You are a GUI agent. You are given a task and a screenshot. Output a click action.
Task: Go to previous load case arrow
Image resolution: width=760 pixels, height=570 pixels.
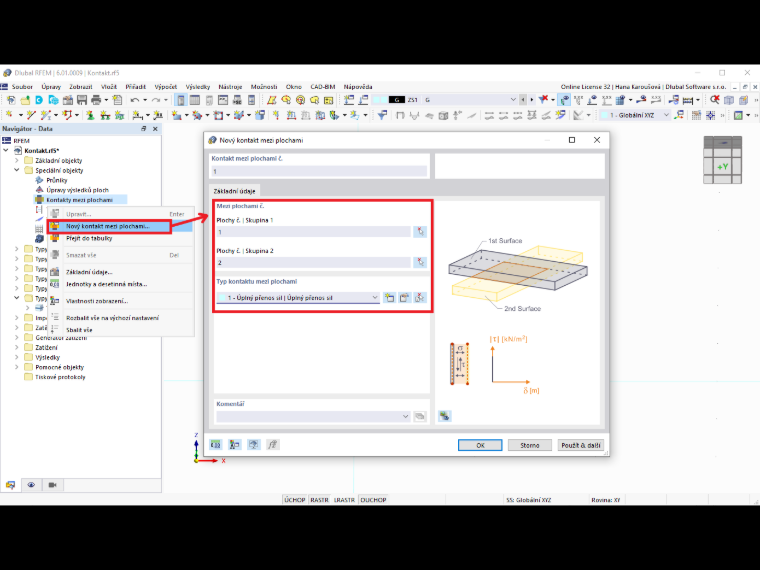click(x=522, y=100)
